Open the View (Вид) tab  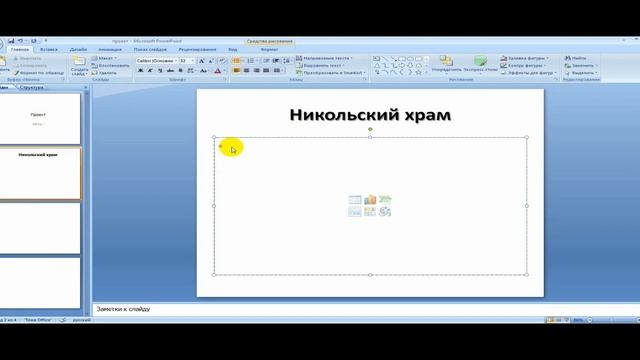click(233, 49)
